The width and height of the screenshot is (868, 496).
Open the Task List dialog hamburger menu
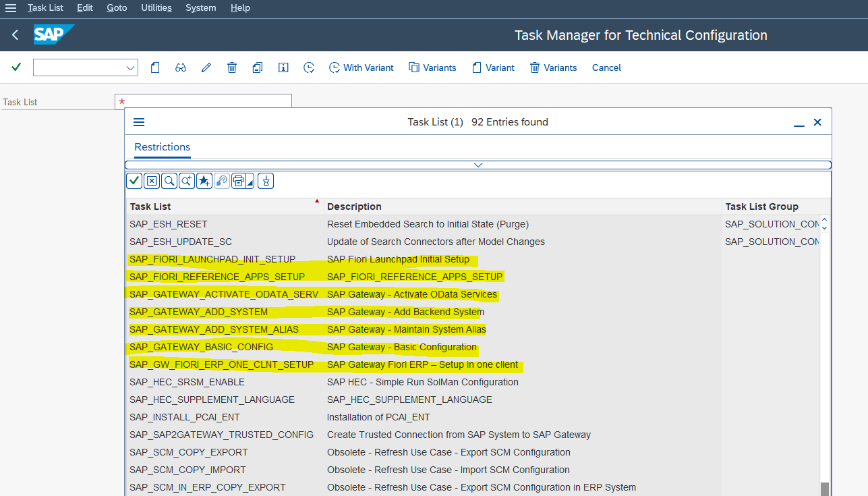pos(139,122)
